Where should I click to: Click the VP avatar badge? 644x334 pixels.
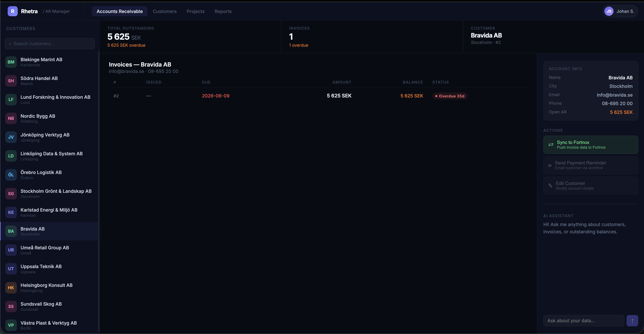click(11, 325)
